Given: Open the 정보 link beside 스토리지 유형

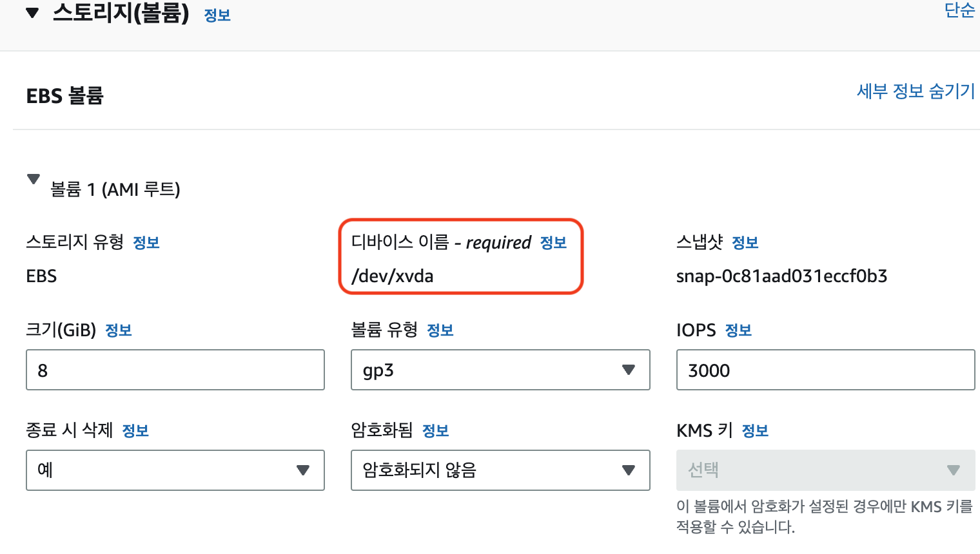Looking at the screenshot, I should click(146, 243).
